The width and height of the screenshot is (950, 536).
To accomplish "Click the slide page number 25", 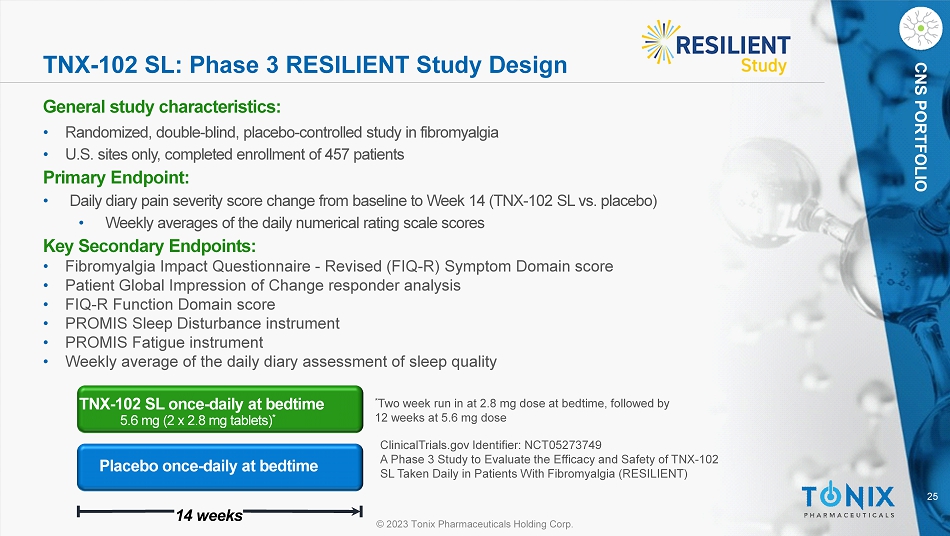I will [933, 497].
